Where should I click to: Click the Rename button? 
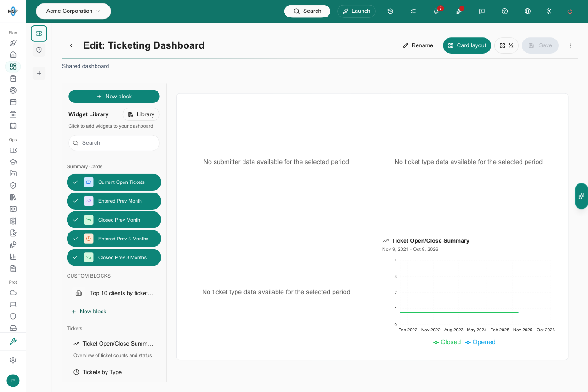pos(418,45)
